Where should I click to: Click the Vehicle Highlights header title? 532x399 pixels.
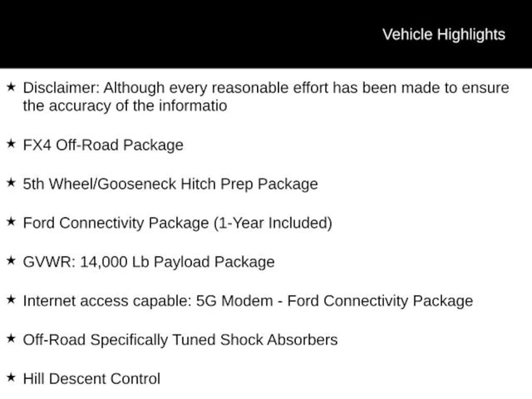(x=444, y=35)
